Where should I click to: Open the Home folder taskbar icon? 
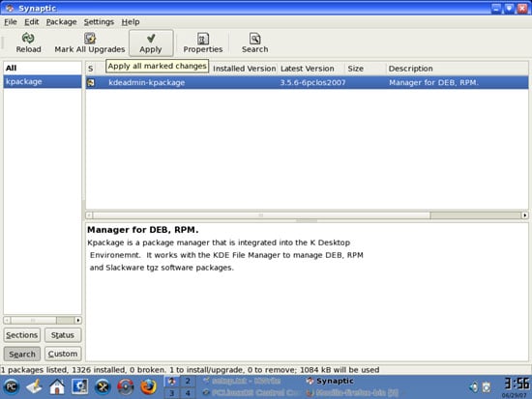click(x=57, y=386)
